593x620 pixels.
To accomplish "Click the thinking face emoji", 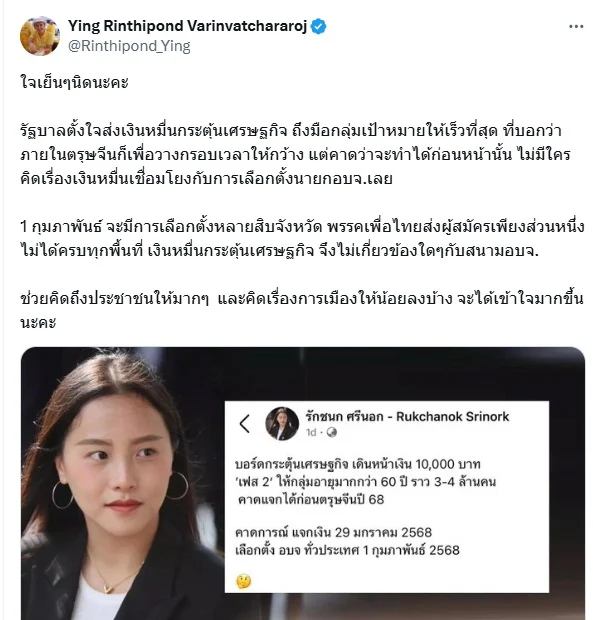I will 244,581.
